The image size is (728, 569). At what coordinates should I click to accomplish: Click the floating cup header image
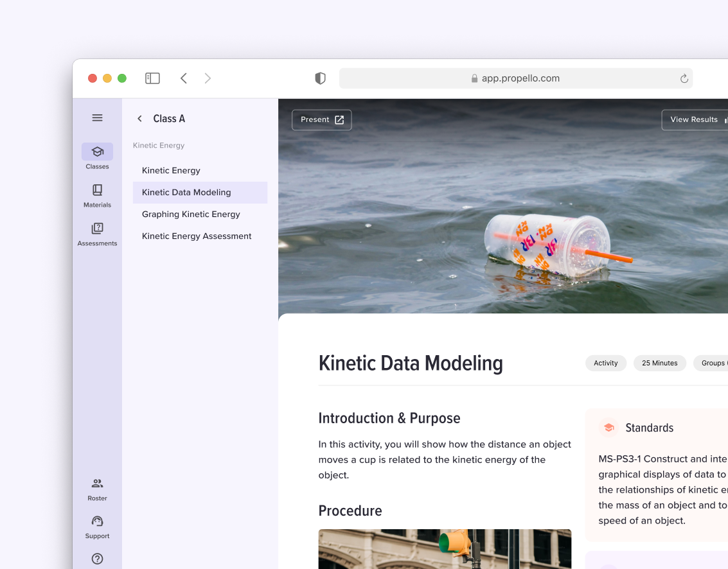tap(503, 206)
